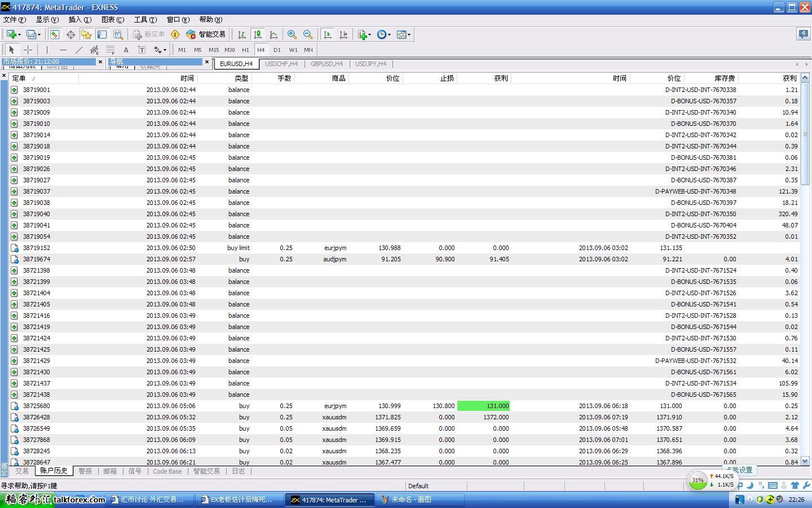Image resolution: width=812 pixels, height=508 pixels.
Task: Select the text A tool
Action: tap(126, 50)
